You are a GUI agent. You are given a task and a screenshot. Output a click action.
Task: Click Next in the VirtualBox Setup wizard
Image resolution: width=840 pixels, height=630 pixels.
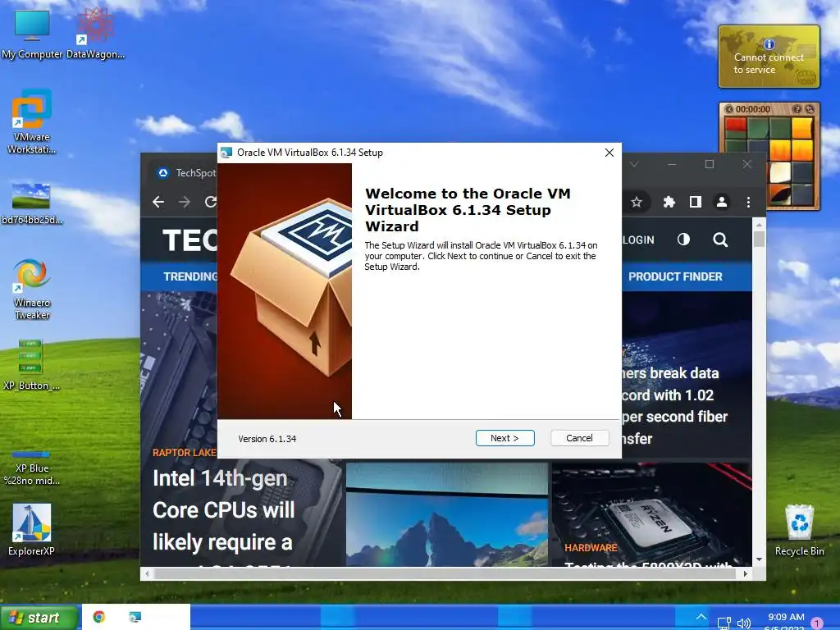pyautogui.click(x=504, y=438)
